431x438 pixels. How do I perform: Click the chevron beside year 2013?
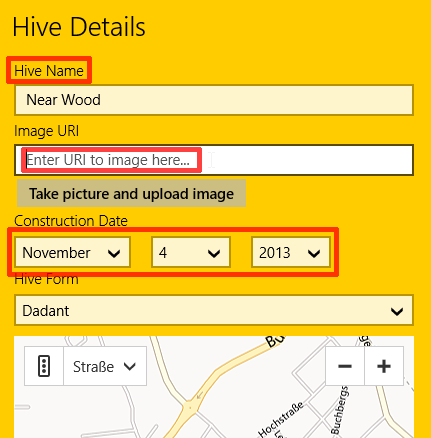tap(314, 253)
